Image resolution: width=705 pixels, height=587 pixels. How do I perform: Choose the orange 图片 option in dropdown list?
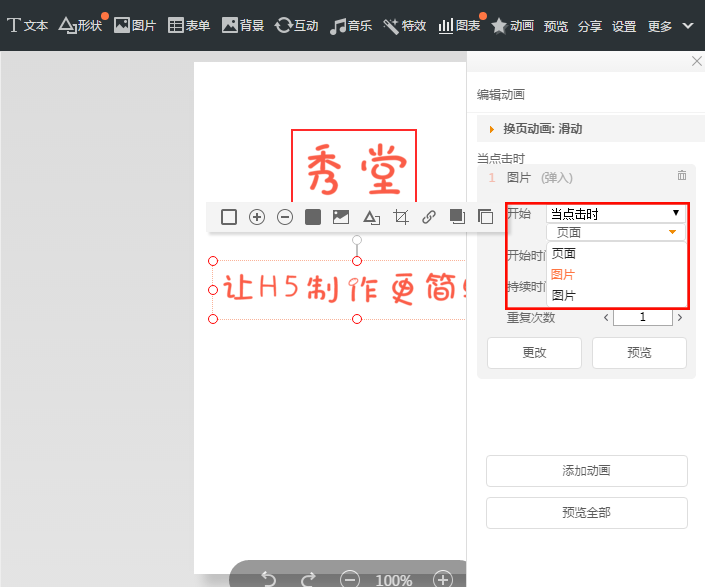(564, 274)
